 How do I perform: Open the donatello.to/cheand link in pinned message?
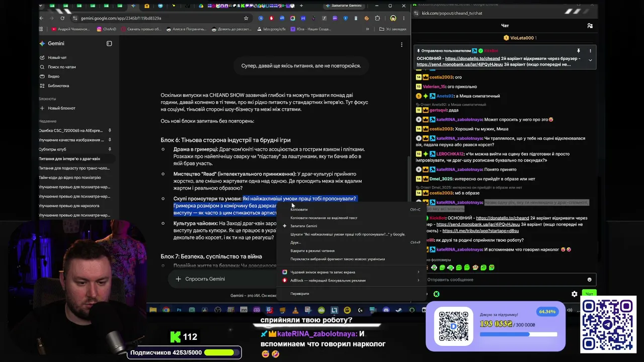pos(472,59)
